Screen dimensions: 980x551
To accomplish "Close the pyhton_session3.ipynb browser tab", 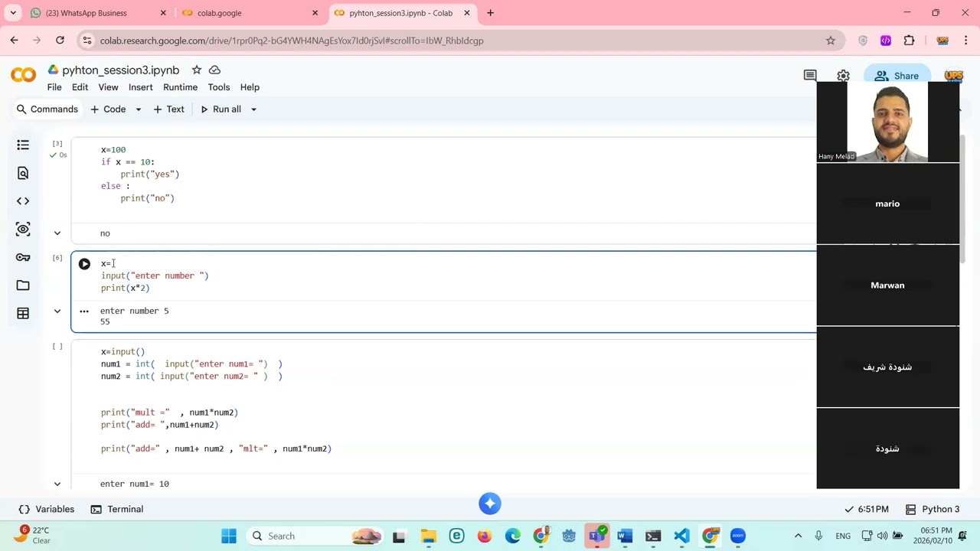I will pos(467,13).
